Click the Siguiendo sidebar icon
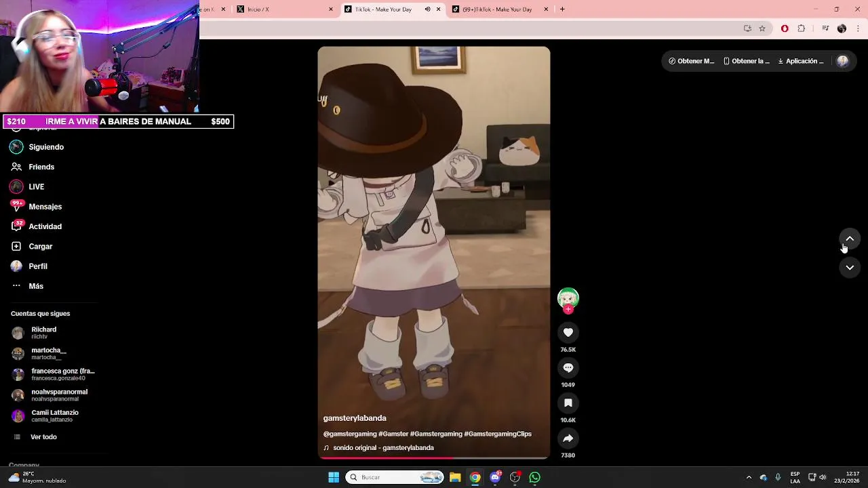This screenshot has height=488, width=868. [x=16, y=147]
